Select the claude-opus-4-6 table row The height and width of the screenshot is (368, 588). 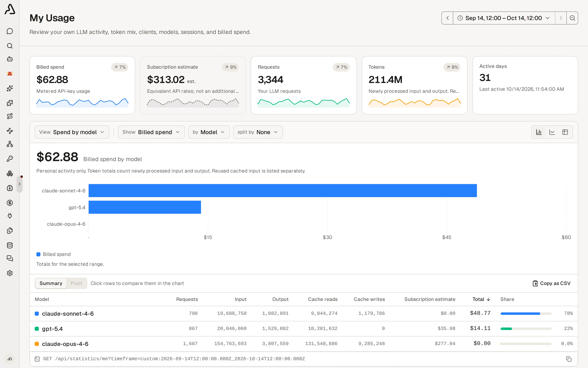[304, 344]
